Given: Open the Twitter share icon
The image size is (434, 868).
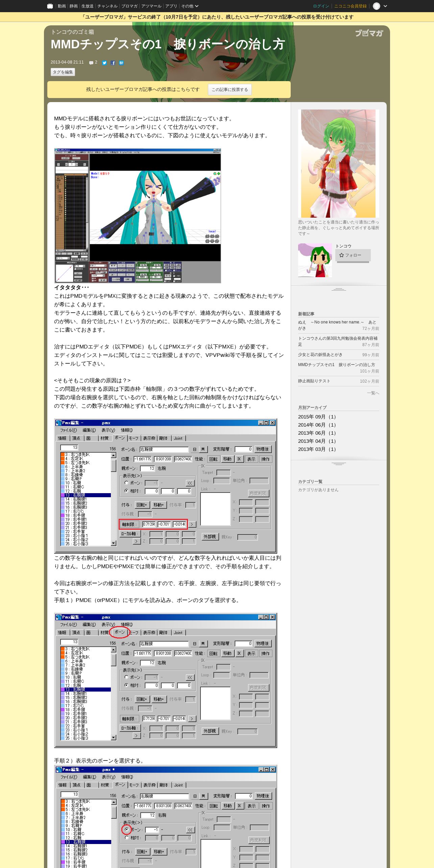Looking at the screenshot, I should click(104, 63).
